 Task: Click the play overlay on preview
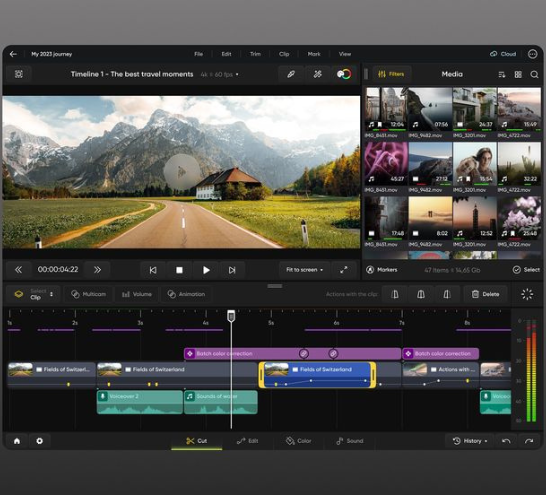(182, 172)
